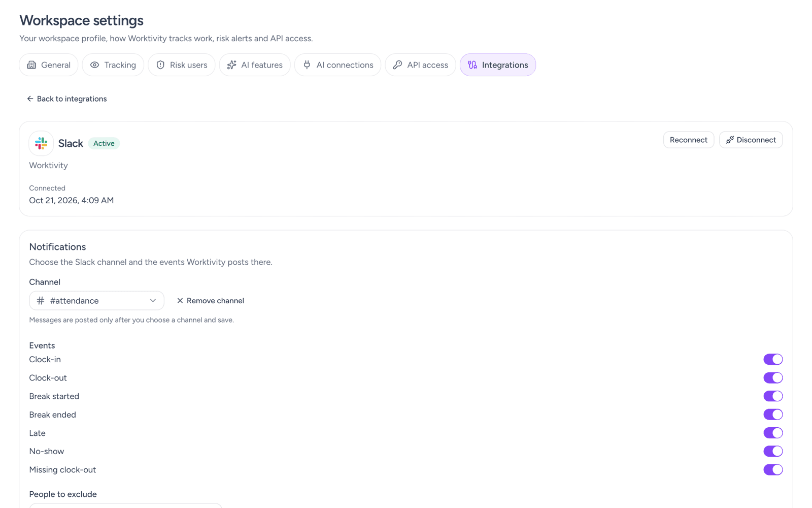Image resolution: width=812 pixels, height=508 pixels.
Task: Click the Slack logo icon
Action: [41, 143]
